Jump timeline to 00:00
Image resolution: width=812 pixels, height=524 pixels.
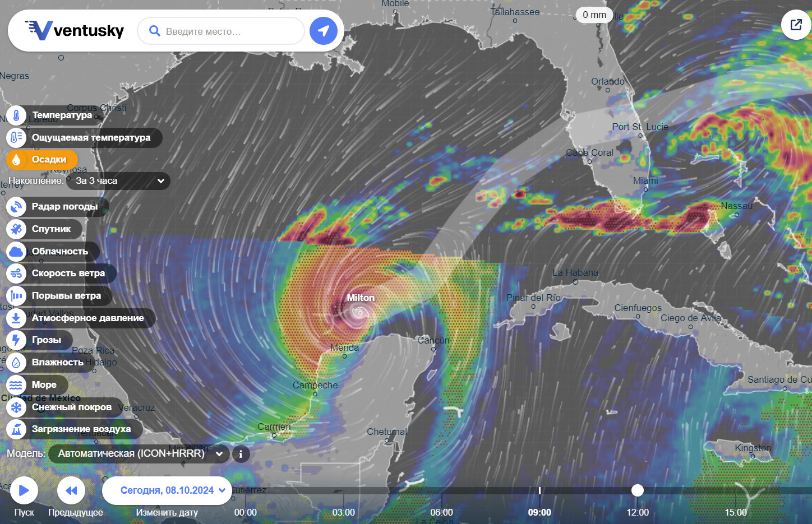pos(246,512)
